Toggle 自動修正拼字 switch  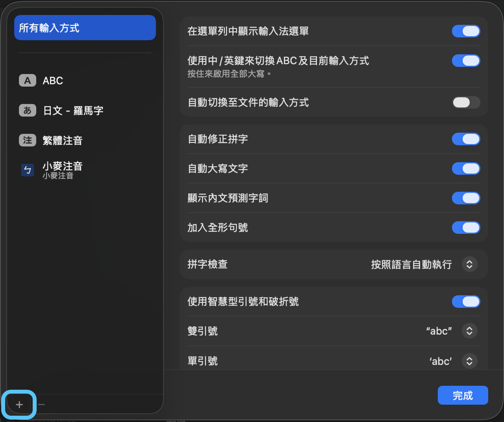(466, 139)
